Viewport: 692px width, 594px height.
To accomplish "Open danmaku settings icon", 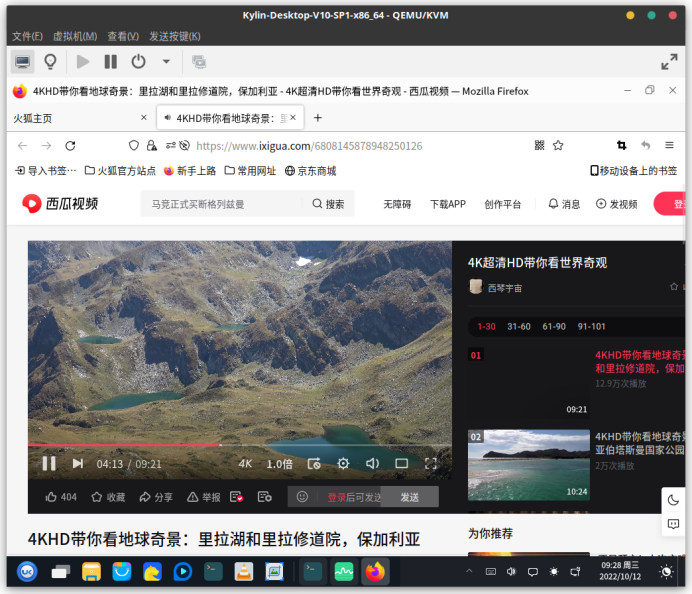I will click(x=264, y=497).
